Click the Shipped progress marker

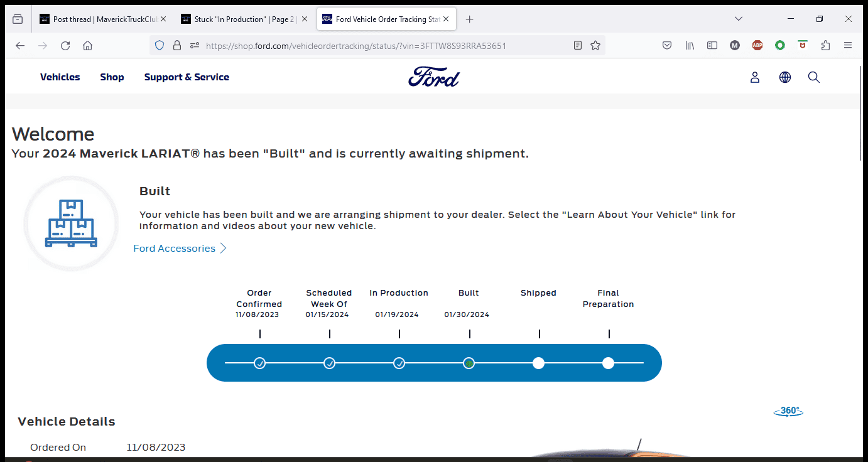[538, 363]
